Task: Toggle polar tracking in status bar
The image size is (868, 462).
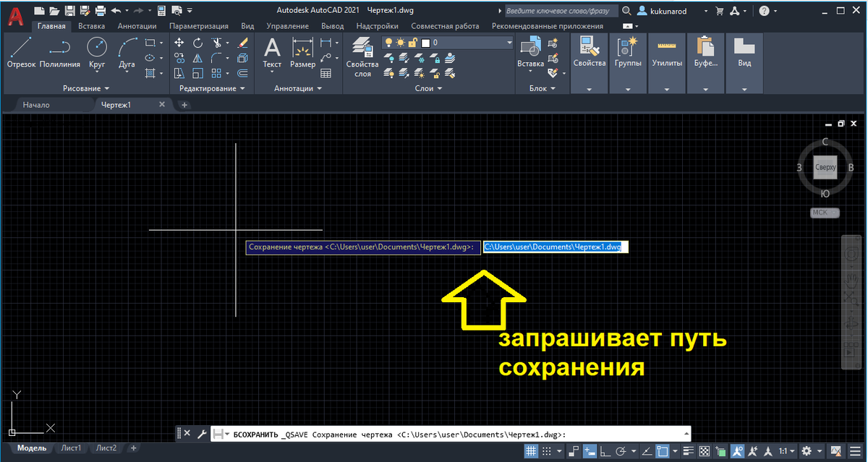Action: (621, 450)
